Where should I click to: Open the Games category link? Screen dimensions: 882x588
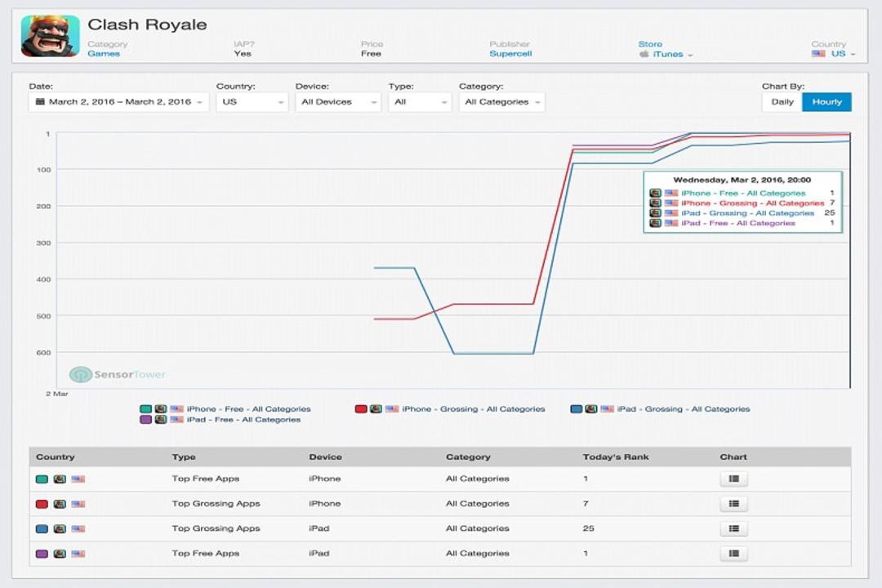click(x=104, y=53)
